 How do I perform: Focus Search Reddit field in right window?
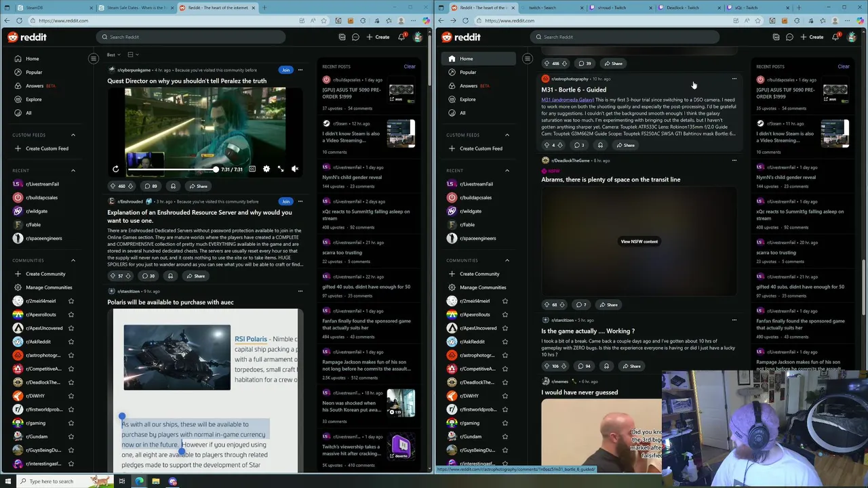624,37
